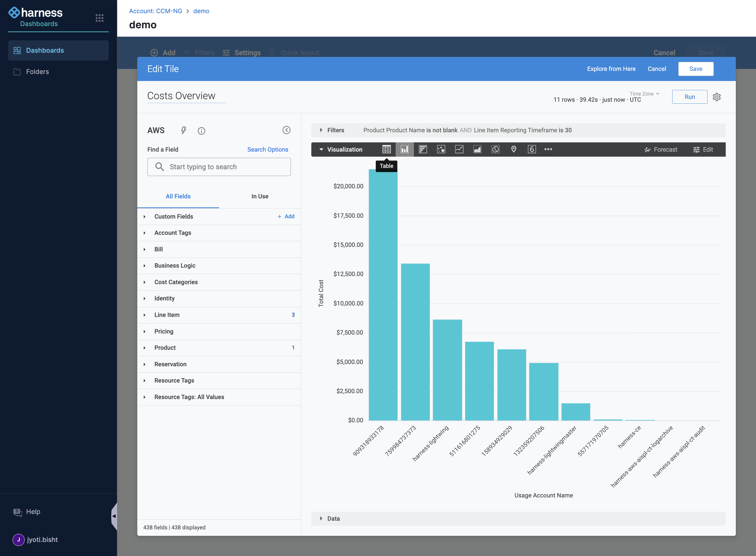Click the AWS explore info icon

(x=201, y=131)
